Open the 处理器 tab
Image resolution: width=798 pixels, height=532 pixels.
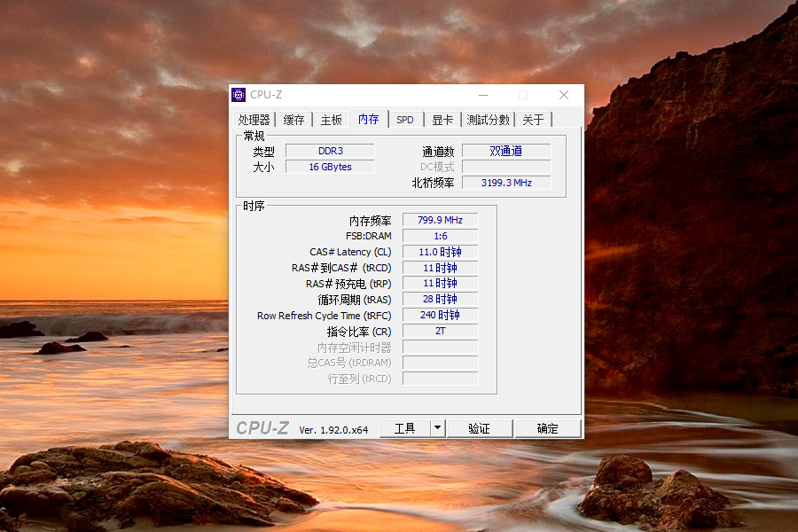(x=254, y=120)
